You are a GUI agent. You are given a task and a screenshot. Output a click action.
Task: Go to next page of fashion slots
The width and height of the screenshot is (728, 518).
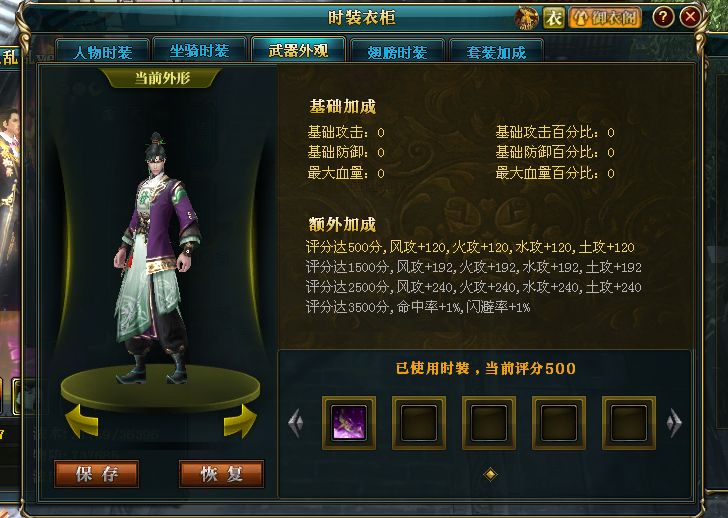point(674,422)
